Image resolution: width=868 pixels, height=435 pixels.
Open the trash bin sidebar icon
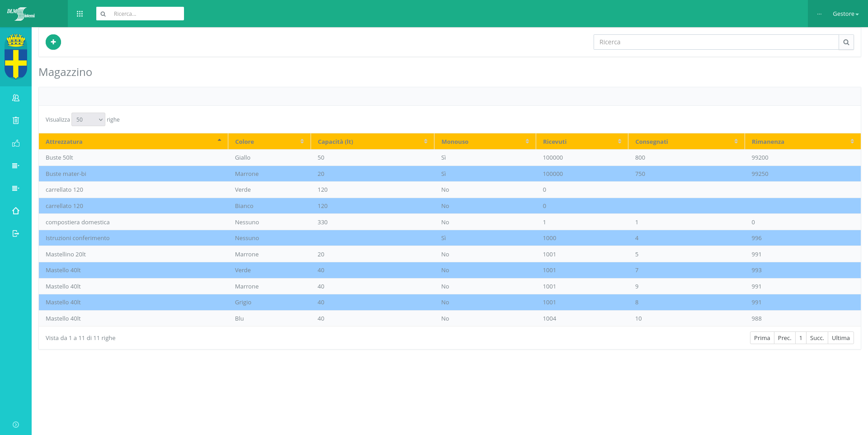16,120
